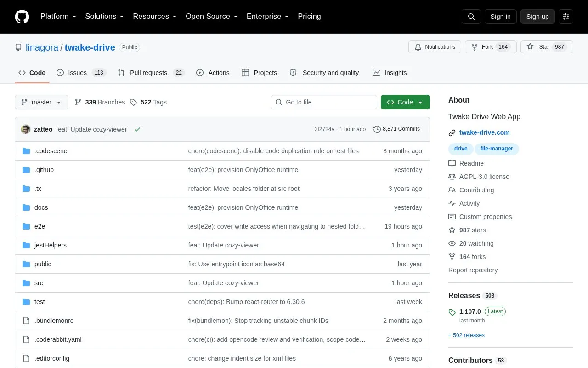The width and height of the screenshot is (588, 368).
Task: Open the Actions tab
Action: (x=213, y=73)
